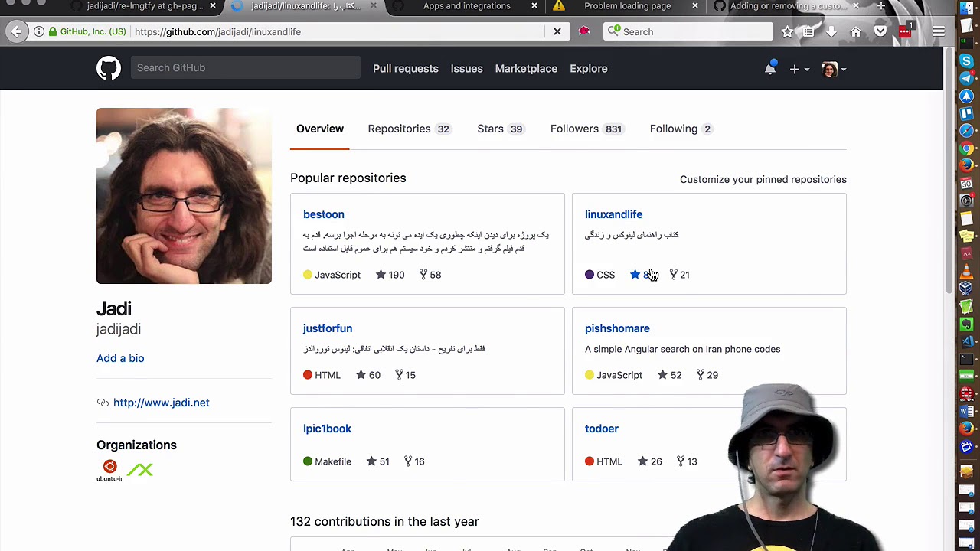
Task: Click 'Add a bio' link
Action: tap(120, 358)
